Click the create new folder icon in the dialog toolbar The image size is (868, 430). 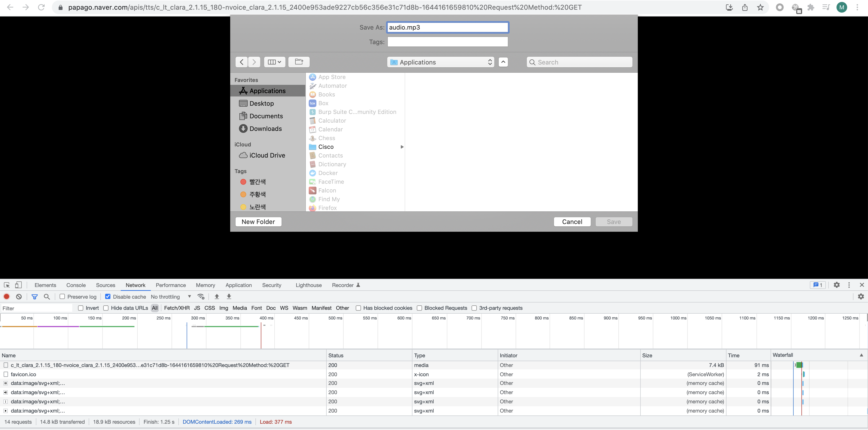click(299, 62)
